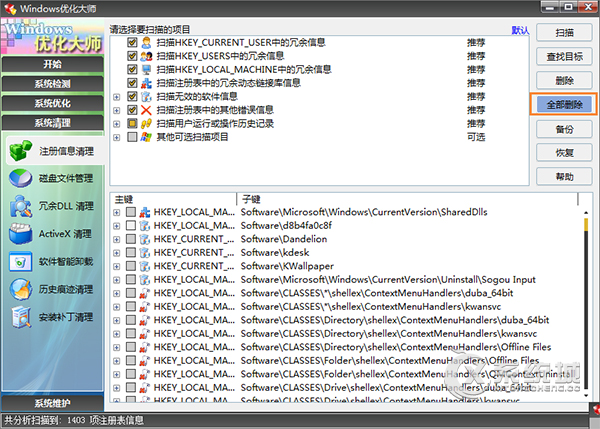600x429 pixels.
Task: Uncheck 扫描HKEY_LOCAL_MACHINE中的冗余信息
Action: (x=132, y=70)
